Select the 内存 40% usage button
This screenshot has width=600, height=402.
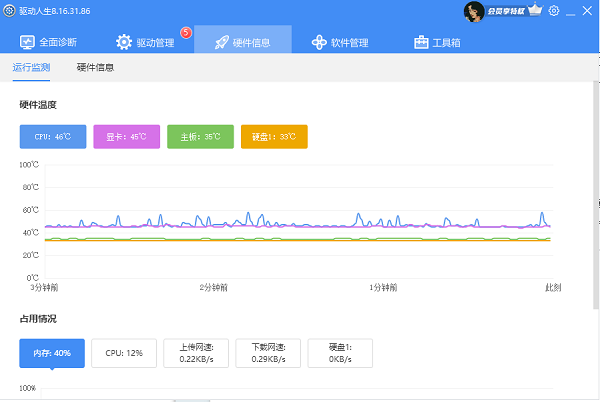52,352
